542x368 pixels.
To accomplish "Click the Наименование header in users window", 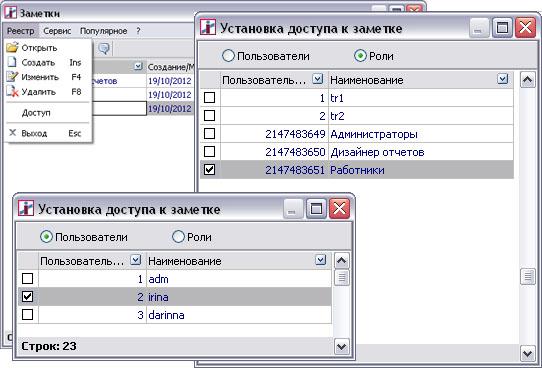I will [185, 261].
